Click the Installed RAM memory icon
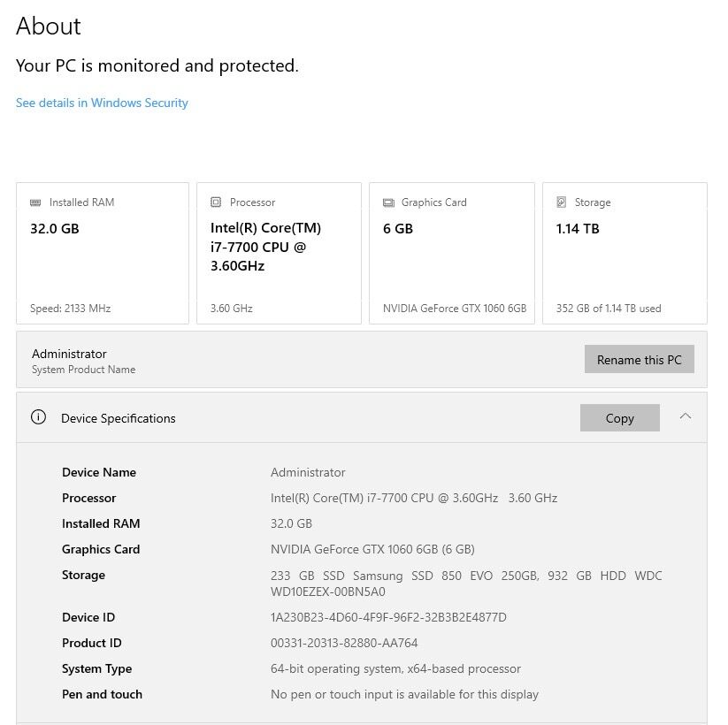 35,202
